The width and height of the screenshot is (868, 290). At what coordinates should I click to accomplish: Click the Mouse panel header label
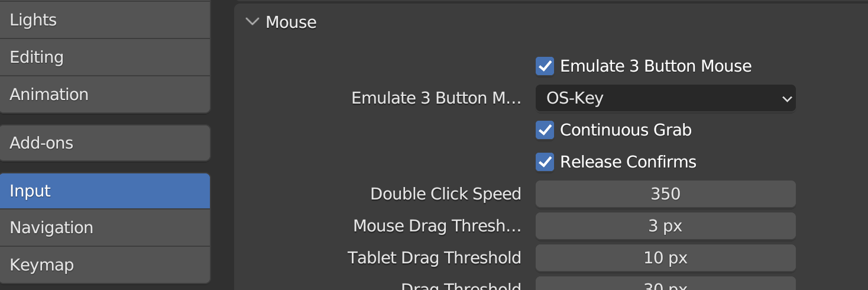tap(291, 22)
